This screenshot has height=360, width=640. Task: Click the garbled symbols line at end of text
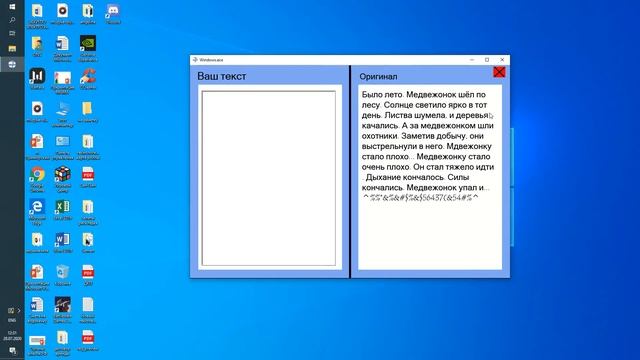click(420, 198)
